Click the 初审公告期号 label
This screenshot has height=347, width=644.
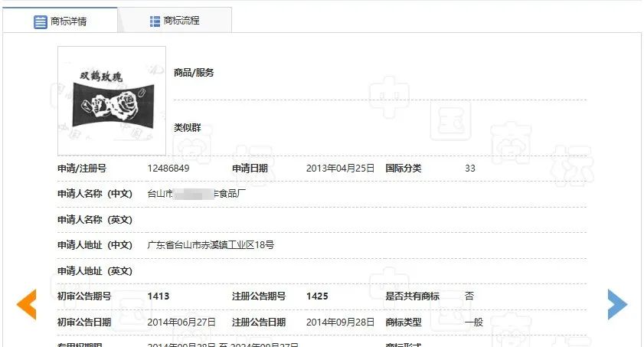point(84,296)
